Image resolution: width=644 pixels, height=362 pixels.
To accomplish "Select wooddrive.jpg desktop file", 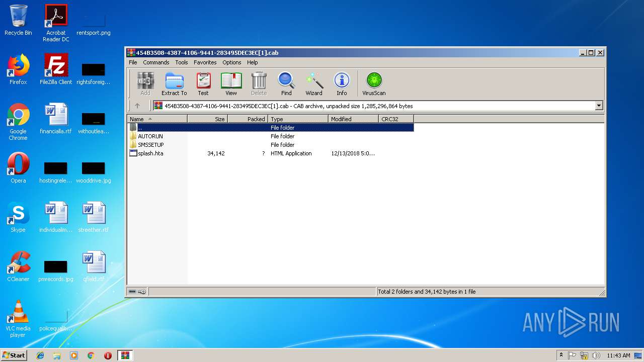I will 94,171.
